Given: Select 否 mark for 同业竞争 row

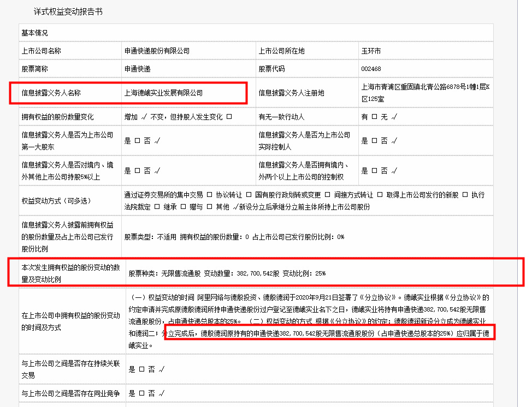Looking at the screenshot, I should [x=162, y=393].
